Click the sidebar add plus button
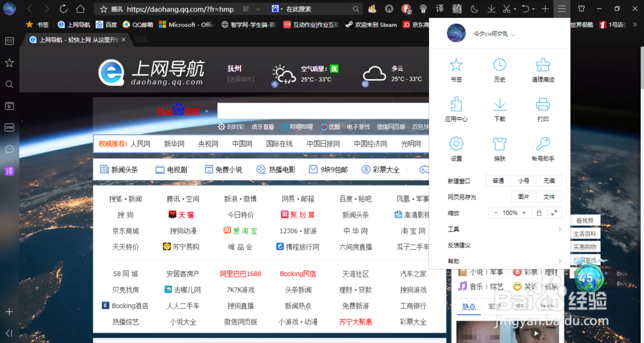 tap(9, 312)
